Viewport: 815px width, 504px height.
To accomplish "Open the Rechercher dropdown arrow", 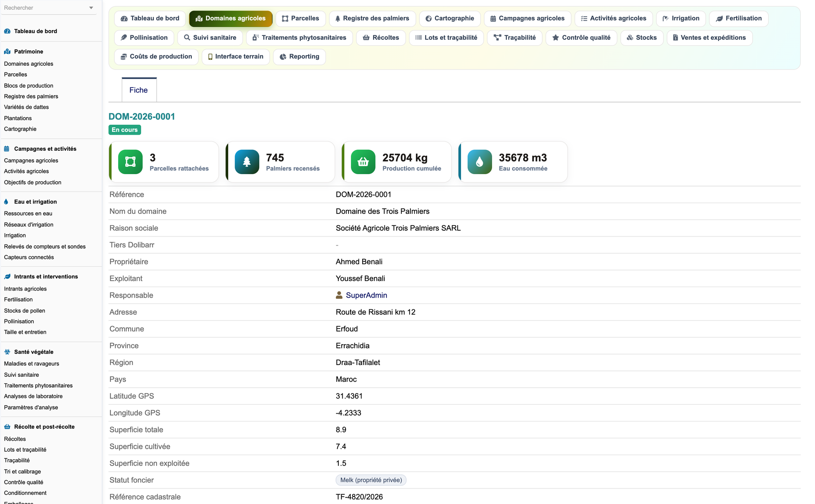I will click(x=91, y=8).
